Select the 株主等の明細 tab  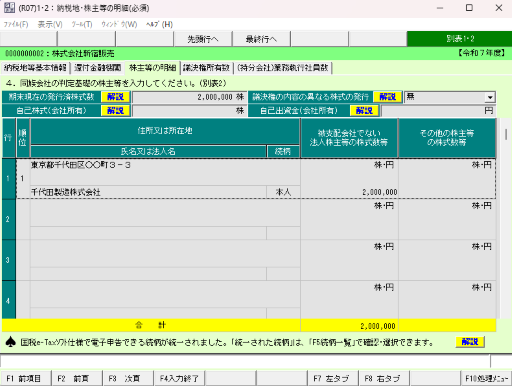pyautogui.click(x=152, y=68)
